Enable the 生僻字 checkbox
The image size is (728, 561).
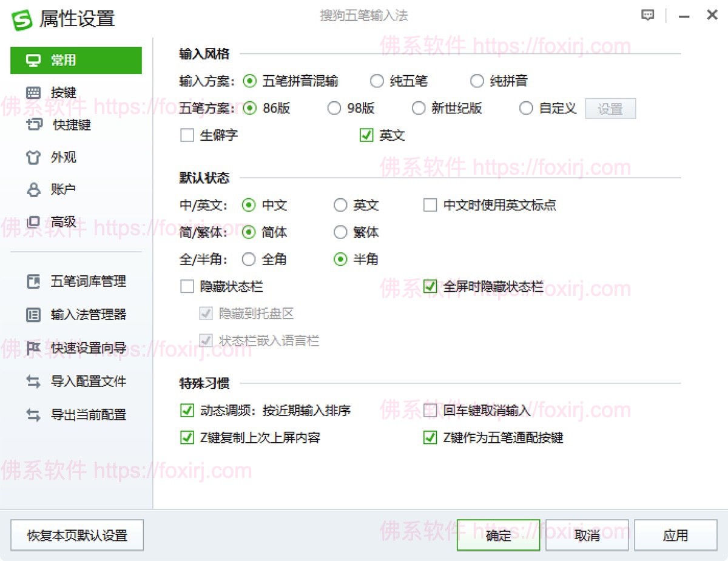tap(187, 135)
